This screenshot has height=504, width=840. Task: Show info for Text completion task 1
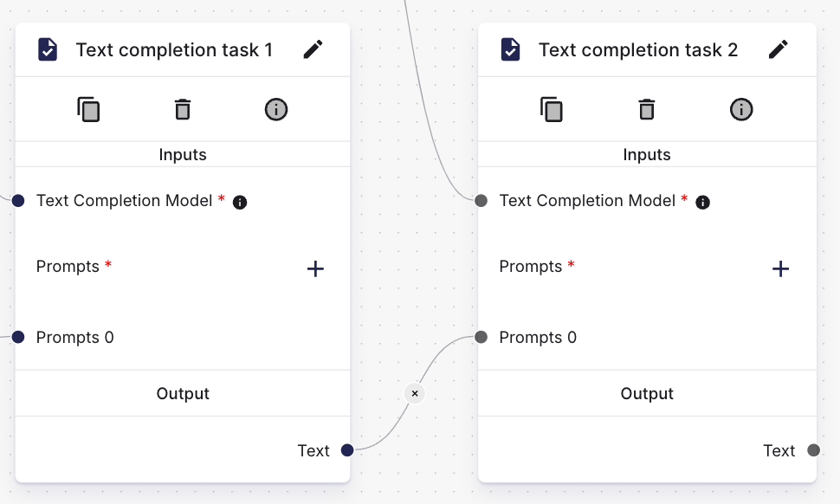click(276, 109)
